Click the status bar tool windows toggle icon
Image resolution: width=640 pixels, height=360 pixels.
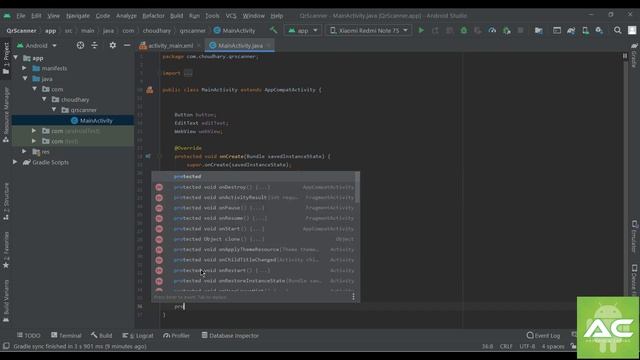coord(6,346)
